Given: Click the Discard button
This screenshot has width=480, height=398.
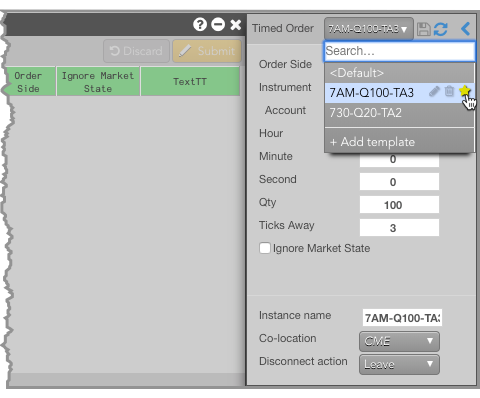Looking at the screenshot, I should pyautogui.click(x=136, y=51).
